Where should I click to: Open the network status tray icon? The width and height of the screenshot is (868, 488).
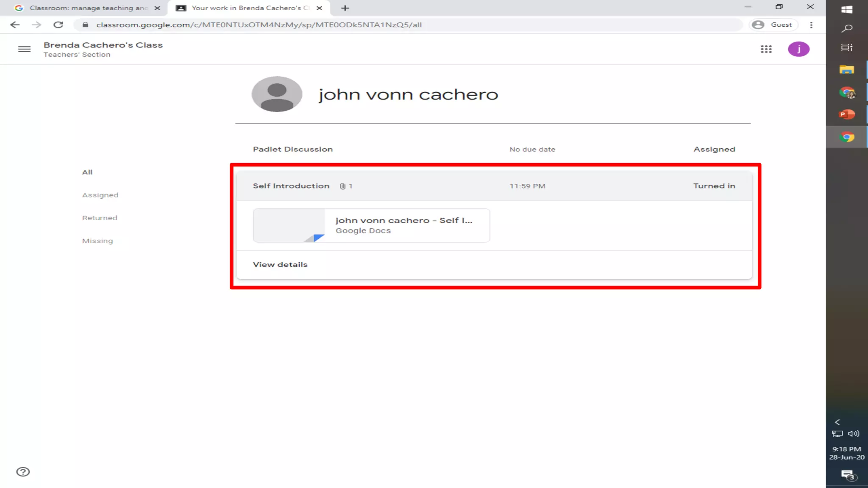point(837,434)
